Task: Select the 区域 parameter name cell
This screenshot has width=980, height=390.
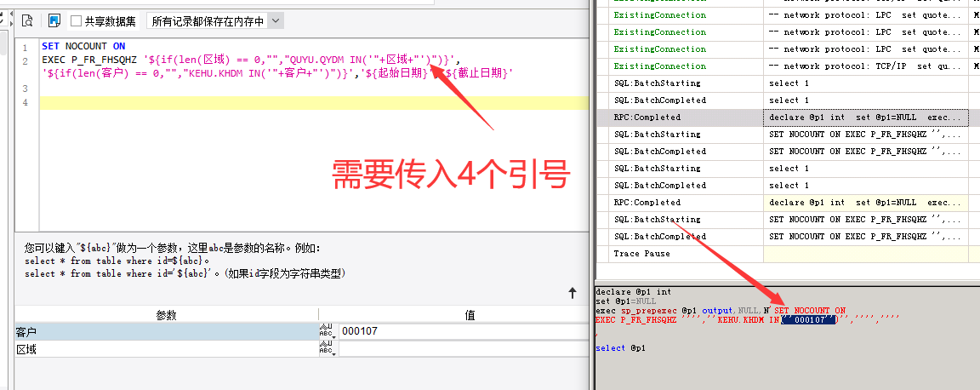Action: [166, 349]
